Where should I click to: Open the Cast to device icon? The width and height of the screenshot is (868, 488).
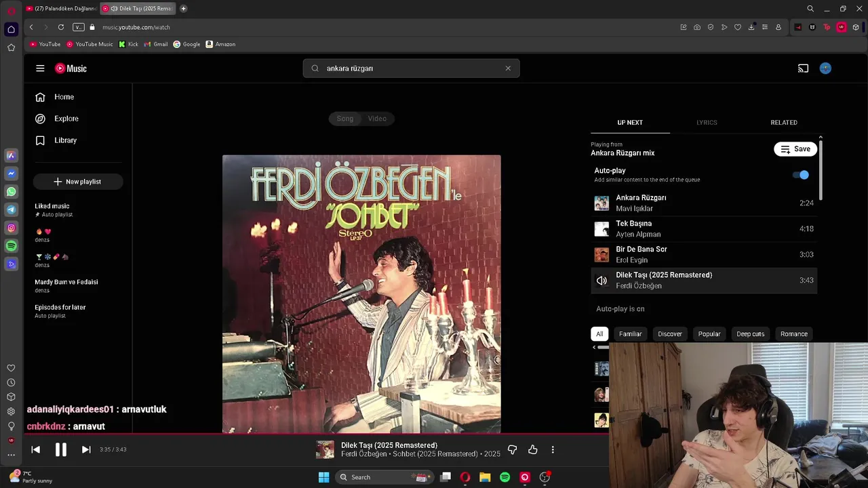point(803,68)
